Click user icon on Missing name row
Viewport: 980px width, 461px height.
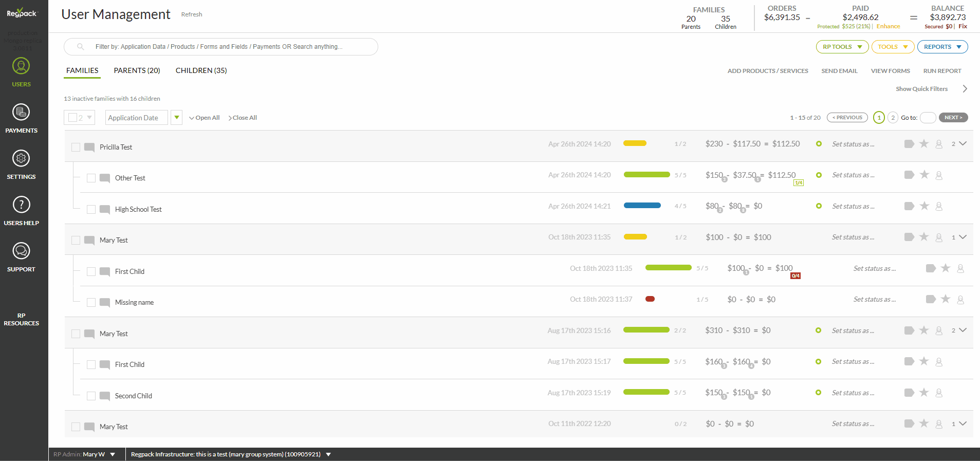[960, 300]
